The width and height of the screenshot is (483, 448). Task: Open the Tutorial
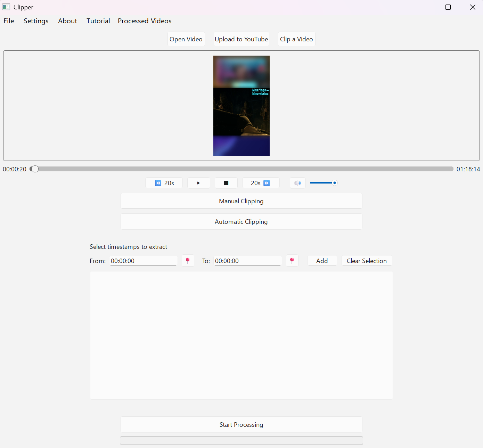point(98,21)
